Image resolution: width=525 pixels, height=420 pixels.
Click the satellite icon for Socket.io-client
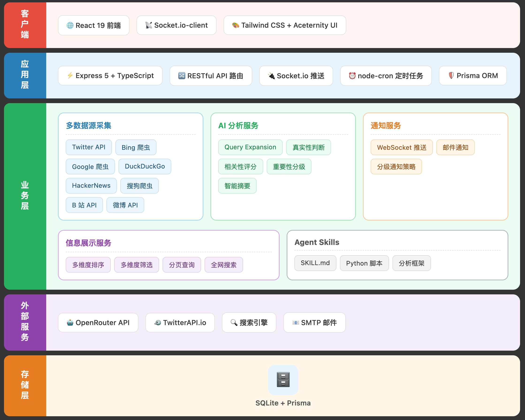148,25
